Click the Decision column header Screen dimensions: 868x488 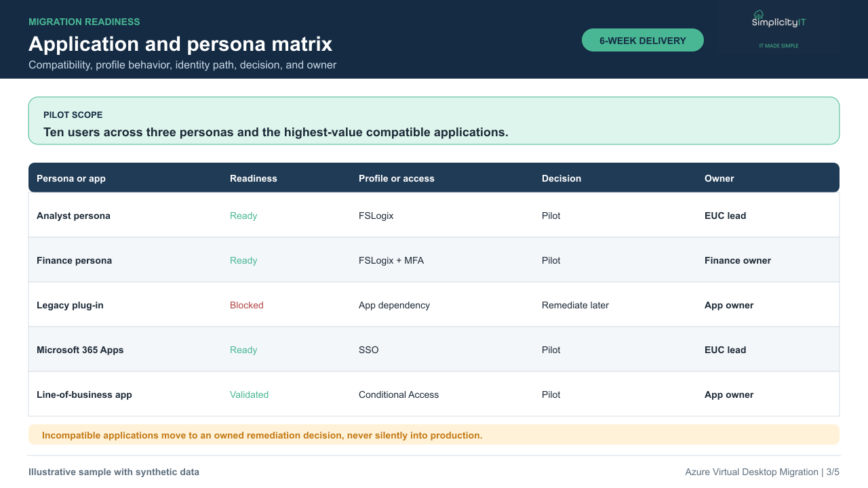pos(561,178)
